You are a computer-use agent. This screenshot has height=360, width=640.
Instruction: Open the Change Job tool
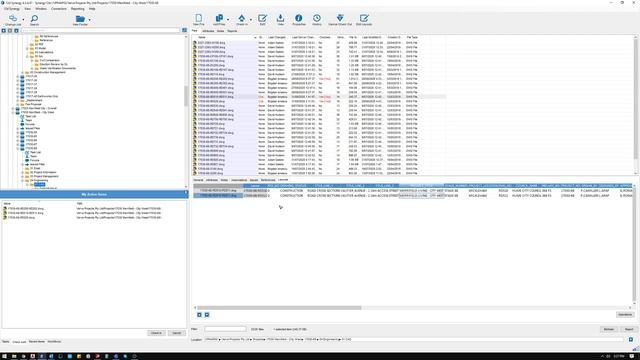[13, 20]
